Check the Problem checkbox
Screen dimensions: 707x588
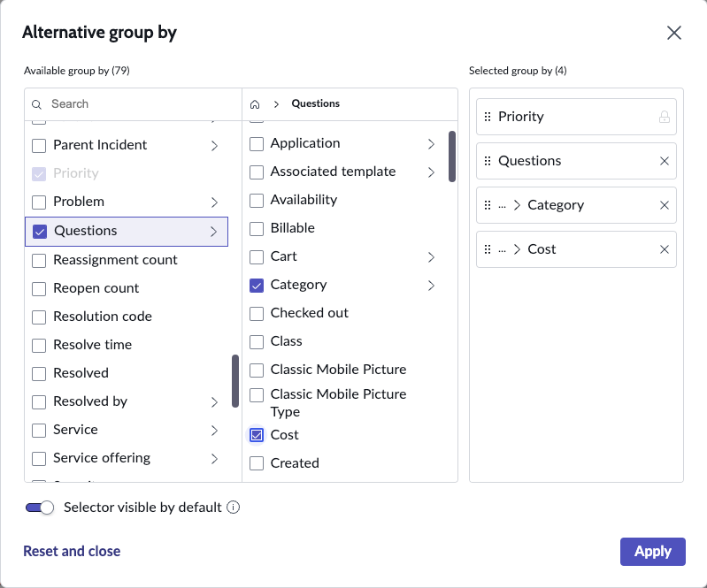39,202
